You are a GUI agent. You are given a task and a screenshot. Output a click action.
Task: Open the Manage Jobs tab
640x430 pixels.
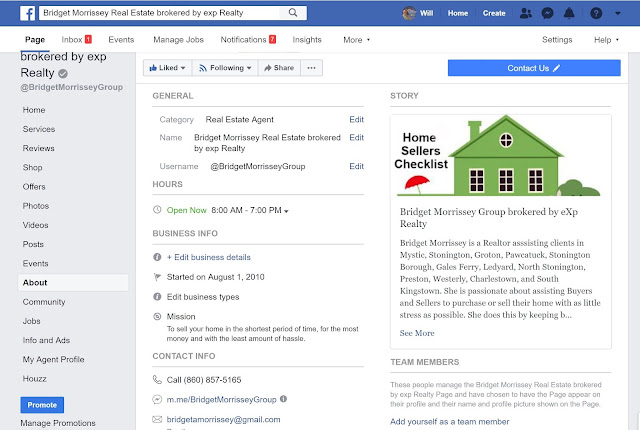(178, 40)
